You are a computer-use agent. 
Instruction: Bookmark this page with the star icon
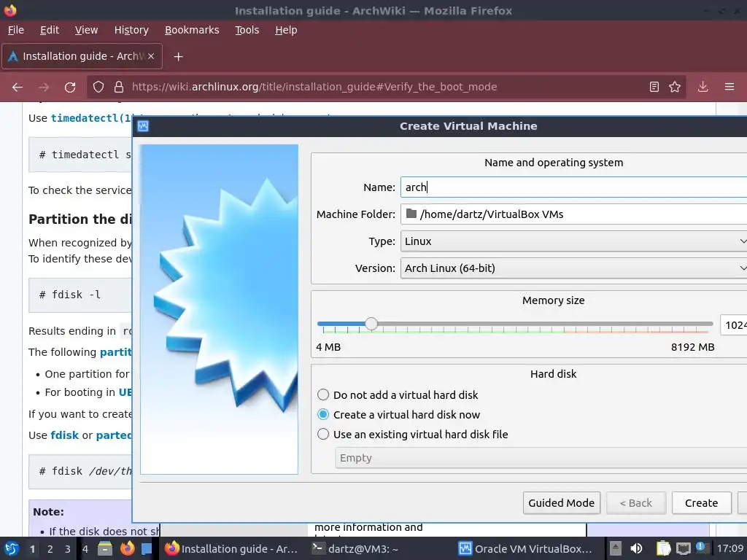click(675, 87)
